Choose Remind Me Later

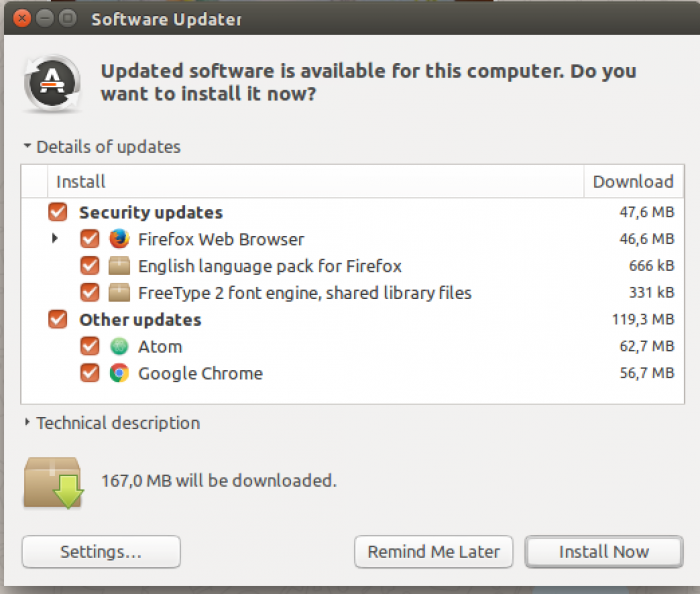pyautogui.click(x=433, y=552)
